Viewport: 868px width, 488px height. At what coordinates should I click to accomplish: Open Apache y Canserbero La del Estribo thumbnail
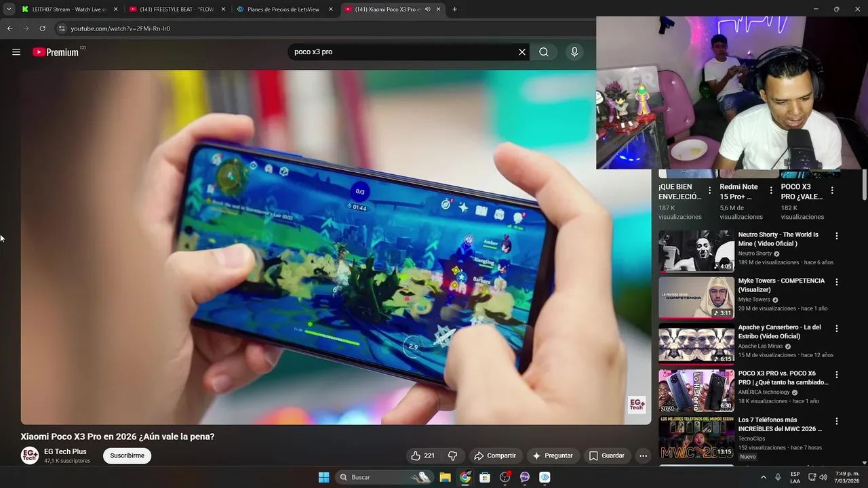coord(696,344)
